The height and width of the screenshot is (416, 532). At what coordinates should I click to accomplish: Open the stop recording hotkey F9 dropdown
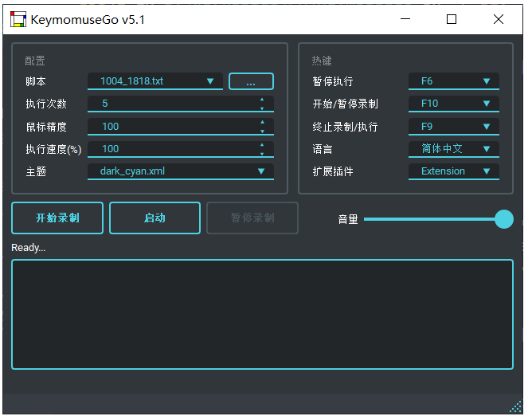(454, 127)
